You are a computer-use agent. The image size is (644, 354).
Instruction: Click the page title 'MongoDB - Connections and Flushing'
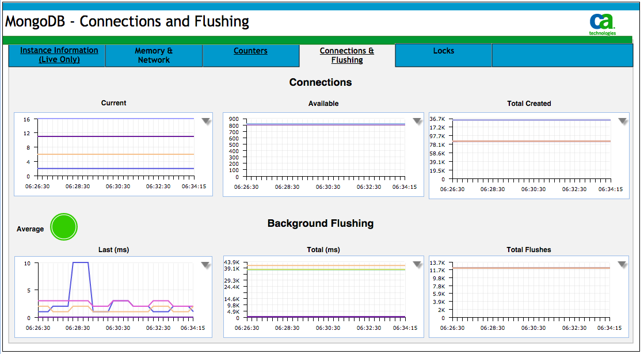coord(127,21)
